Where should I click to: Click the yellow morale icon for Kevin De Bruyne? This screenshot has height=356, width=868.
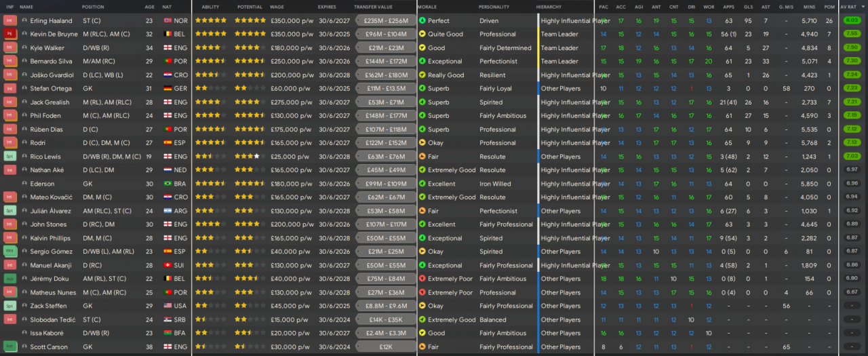422,34
